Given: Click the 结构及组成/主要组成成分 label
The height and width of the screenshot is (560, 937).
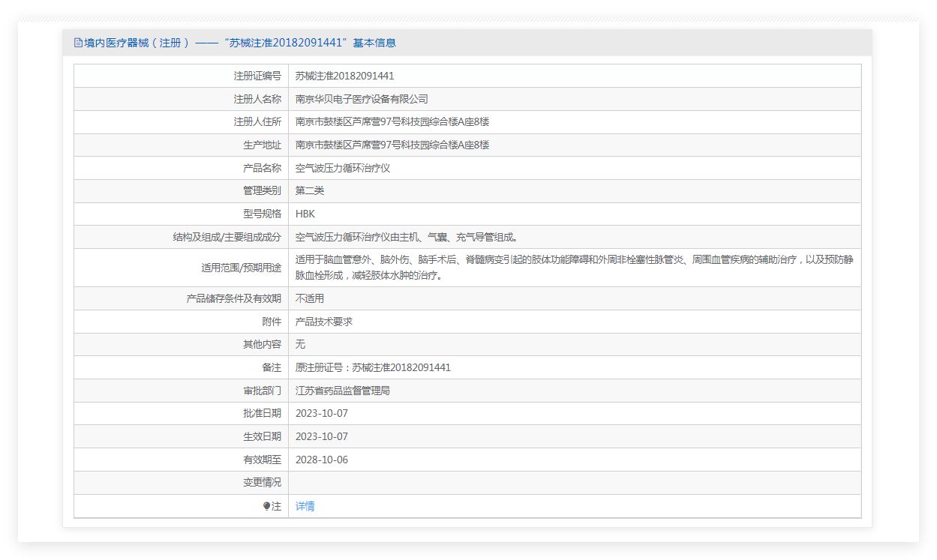Looking at the screenshot, I should (x=227, y=237).
